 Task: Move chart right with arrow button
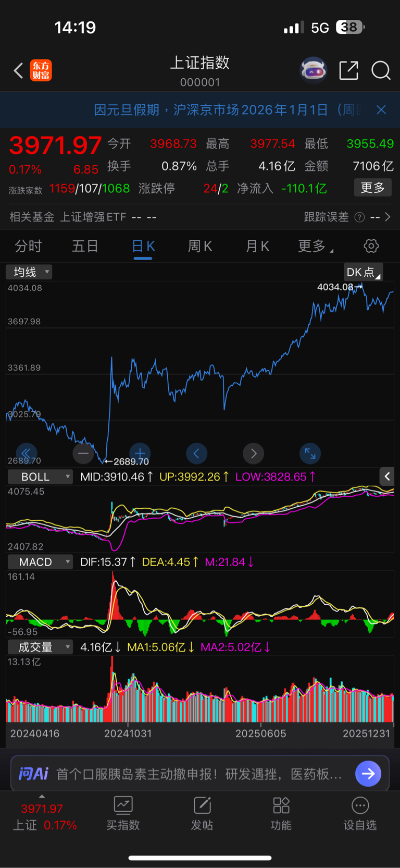[x=253, y=454]
